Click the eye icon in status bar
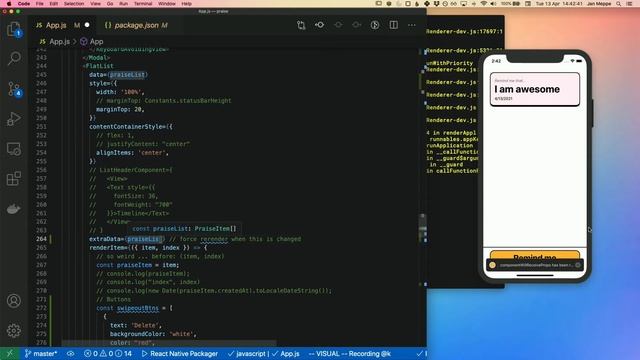 (71, 353)
